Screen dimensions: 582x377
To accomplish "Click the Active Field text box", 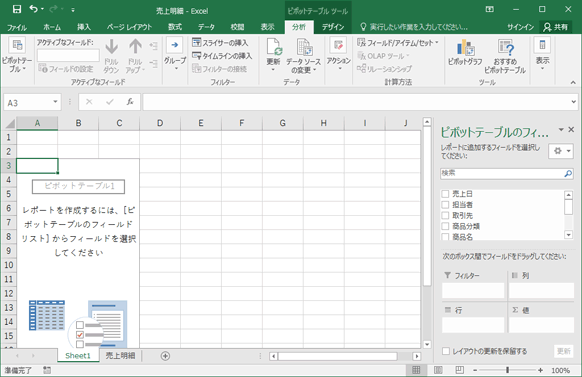I will 68,55.
